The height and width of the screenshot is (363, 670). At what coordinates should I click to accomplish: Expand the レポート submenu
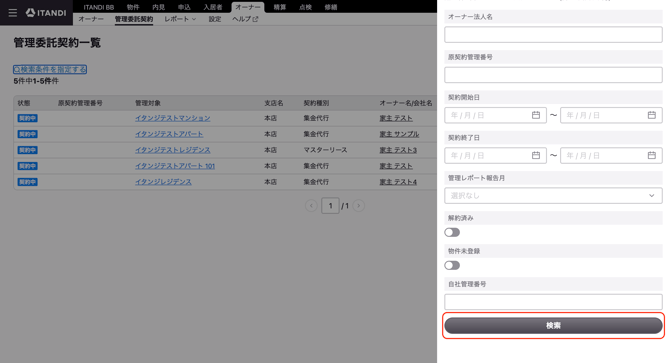pyautogui.click(x=180, y=19)
